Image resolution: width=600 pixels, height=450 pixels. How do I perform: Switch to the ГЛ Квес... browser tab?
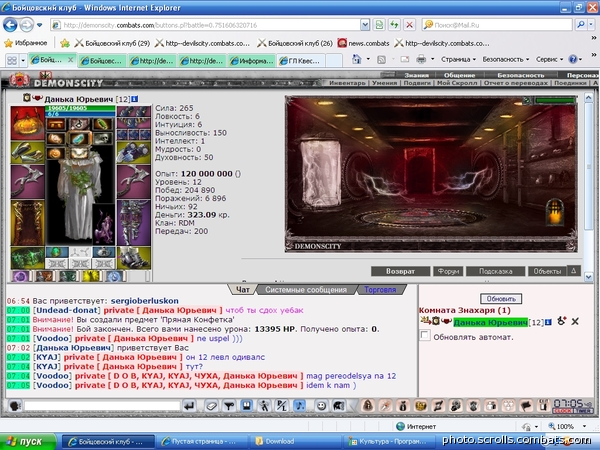pyautogui.click(x=301, y=60)
